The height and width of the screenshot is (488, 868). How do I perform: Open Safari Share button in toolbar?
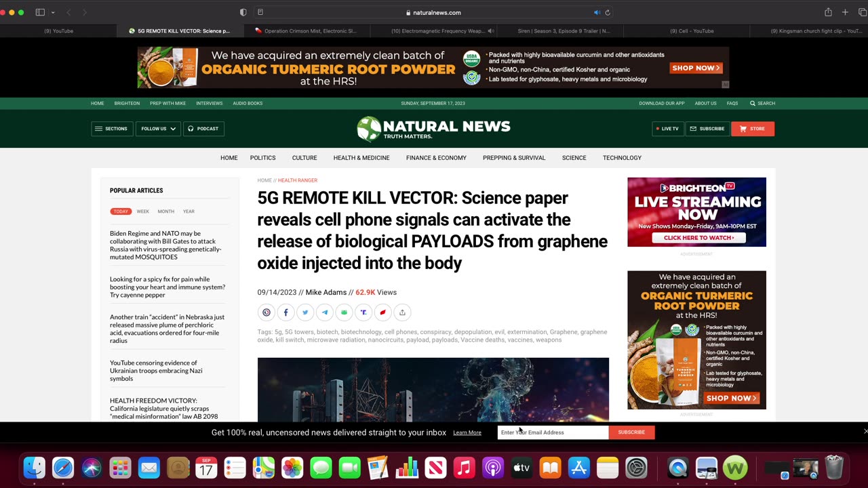[828, 12]
